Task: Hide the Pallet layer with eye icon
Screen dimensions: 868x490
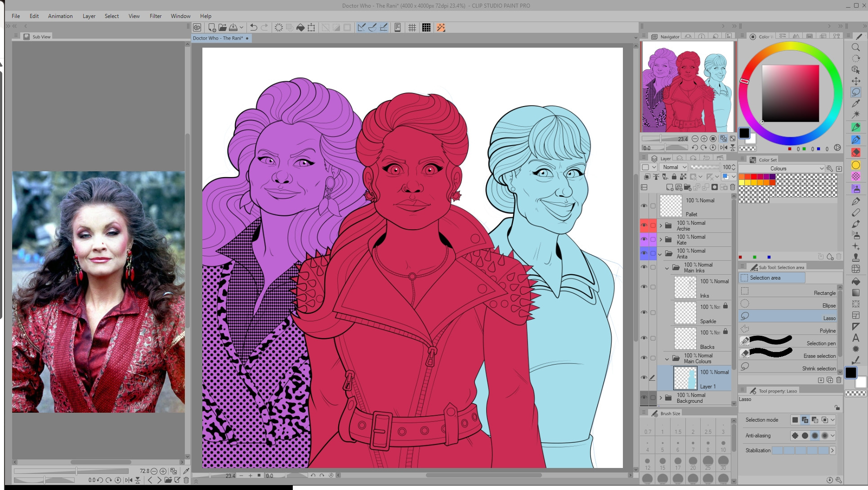Action: point(644,206)
